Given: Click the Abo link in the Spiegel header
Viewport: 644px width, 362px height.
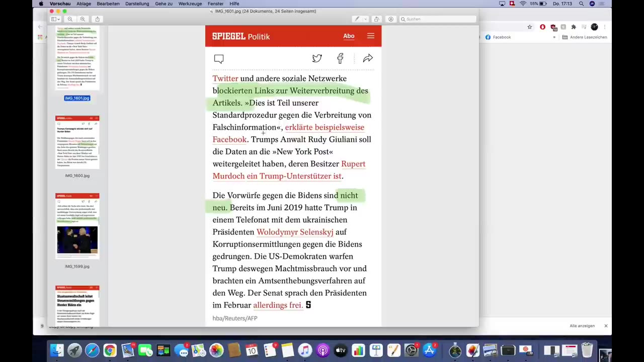Looking at the screenshot, I should click(349, 36).
